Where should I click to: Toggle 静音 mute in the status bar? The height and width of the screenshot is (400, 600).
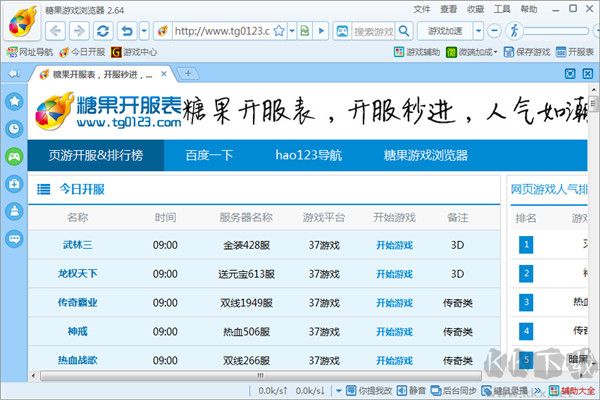tap(411, 390)
